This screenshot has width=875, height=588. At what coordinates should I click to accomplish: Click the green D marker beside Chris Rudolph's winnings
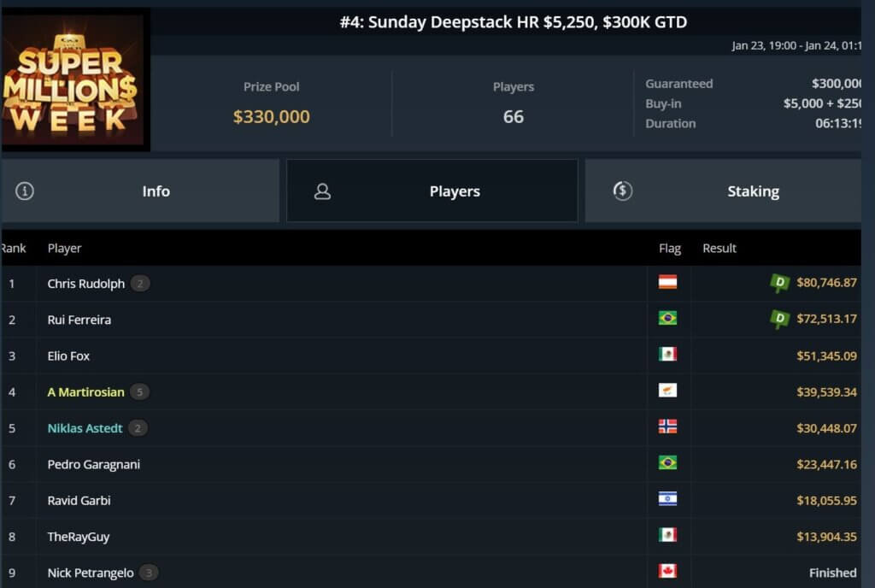[x=778, y=283]
